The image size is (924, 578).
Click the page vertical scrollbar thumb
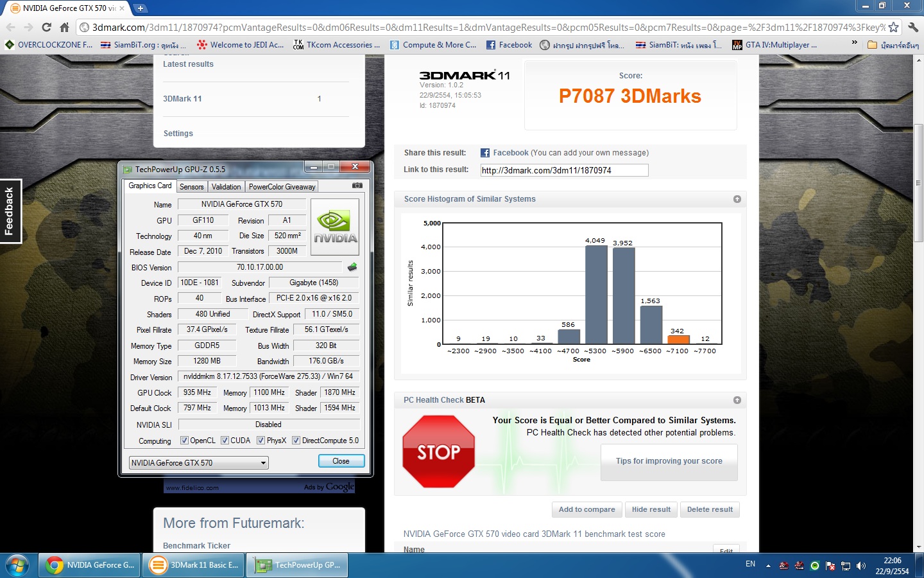point(918,182)
